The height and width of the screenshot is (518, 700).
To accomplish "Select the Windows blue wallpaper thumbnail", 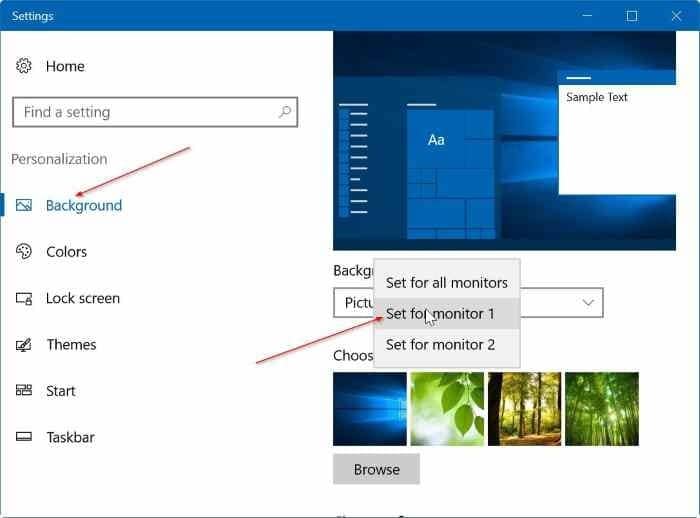I will tap(370, 409).
